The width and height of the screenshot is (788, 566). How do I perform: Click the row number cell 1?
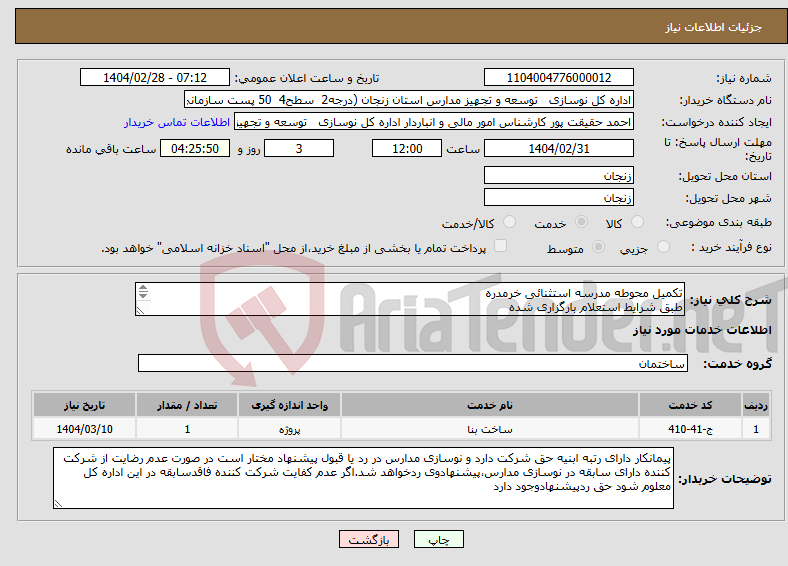click(x=756, y=429)
